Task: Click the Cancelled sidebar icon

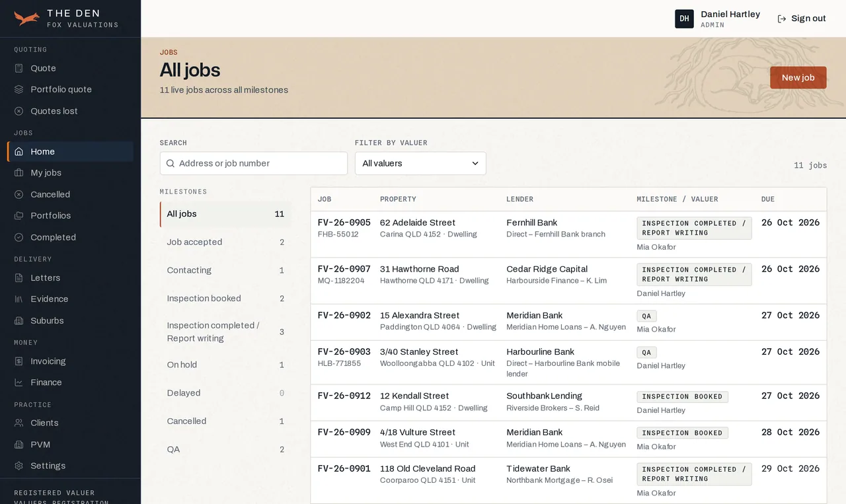Action: pos(19,194)
